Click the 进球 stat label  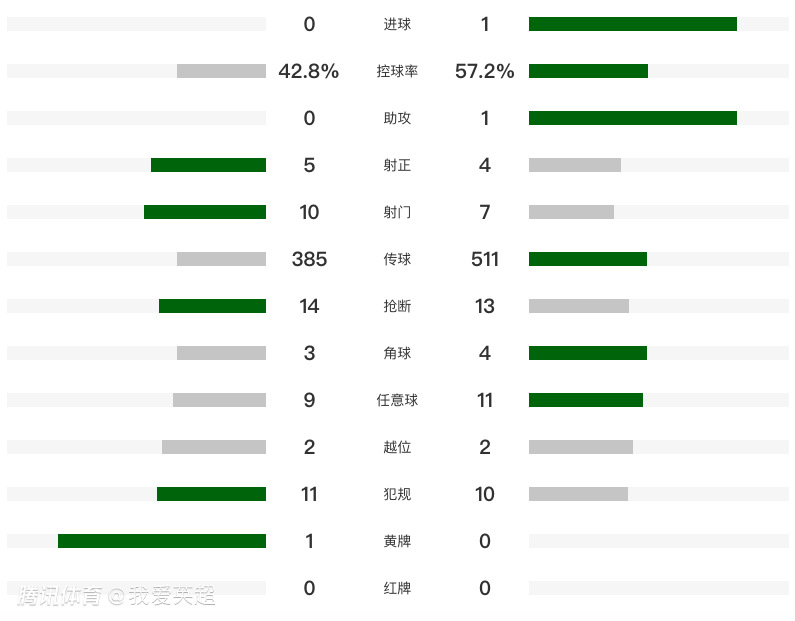pyautogui.click(x=397, y=24)
